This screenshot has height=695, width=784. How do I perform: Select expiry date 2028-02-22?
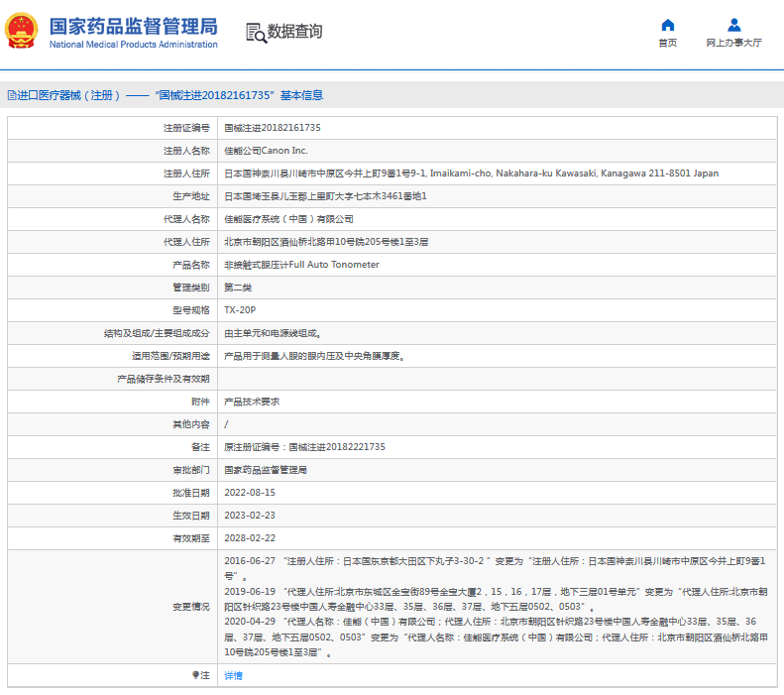[250, 538]
